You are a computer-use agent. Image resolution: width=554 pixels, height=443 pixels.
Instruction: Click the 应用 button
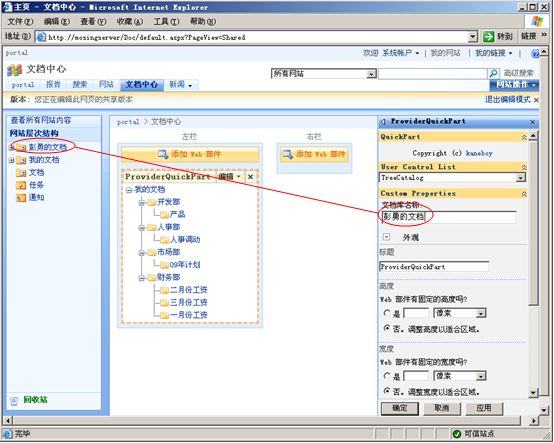(484, 408)
